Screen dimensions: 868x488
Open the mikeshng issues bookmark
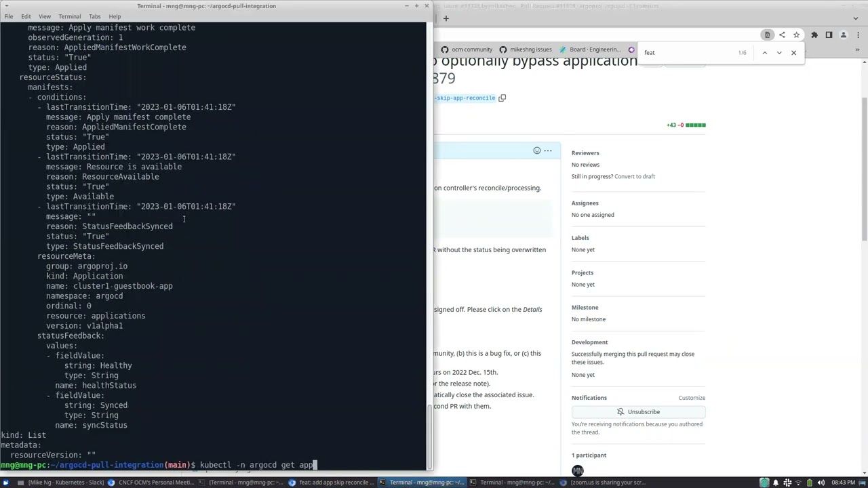[x=525, y=49]
